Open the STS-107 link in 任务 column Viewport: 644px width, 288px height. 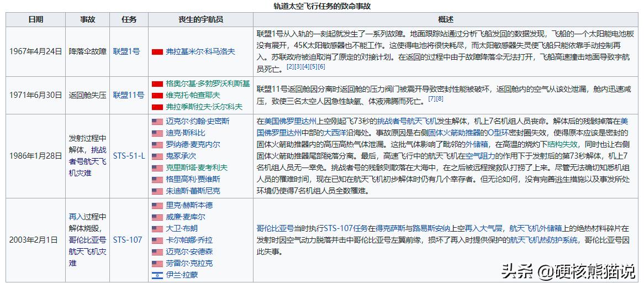click(128, 239)
